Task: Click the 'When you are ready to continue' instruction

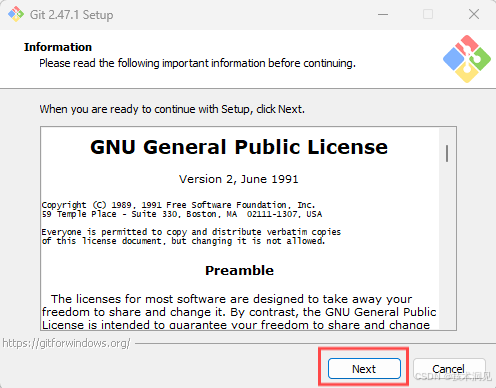Action: coord(172,109)
